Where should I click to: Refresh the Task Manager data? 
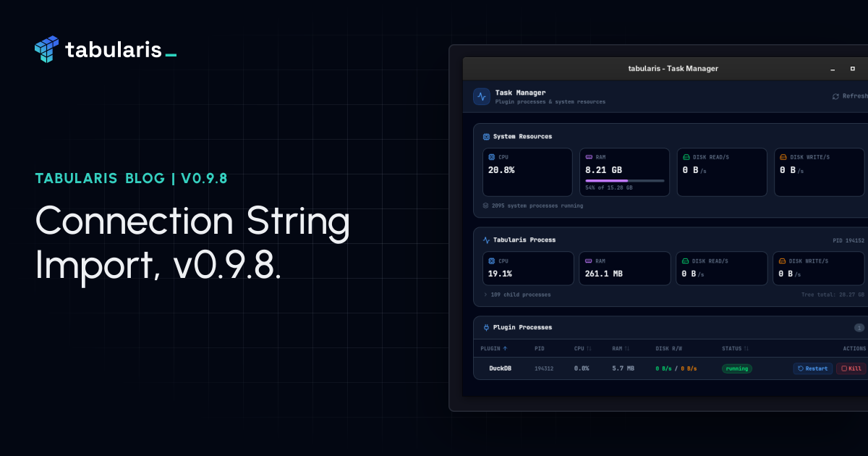(x=849, y=96)
